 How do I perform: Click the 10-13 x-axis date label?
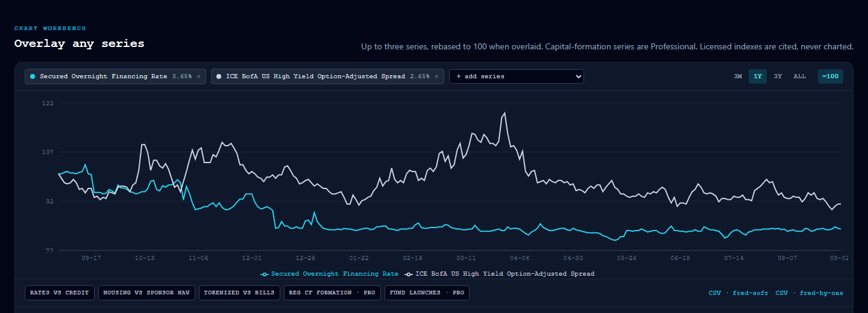point(145,258)
